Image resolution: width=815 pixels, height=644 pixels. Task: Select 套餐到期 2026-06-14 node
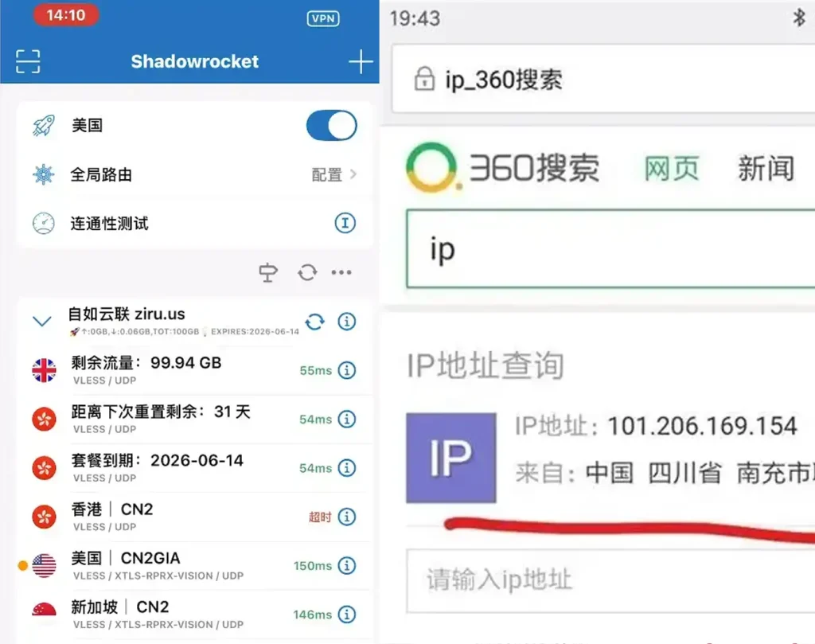pyautogui.click(x=194, y=468)
